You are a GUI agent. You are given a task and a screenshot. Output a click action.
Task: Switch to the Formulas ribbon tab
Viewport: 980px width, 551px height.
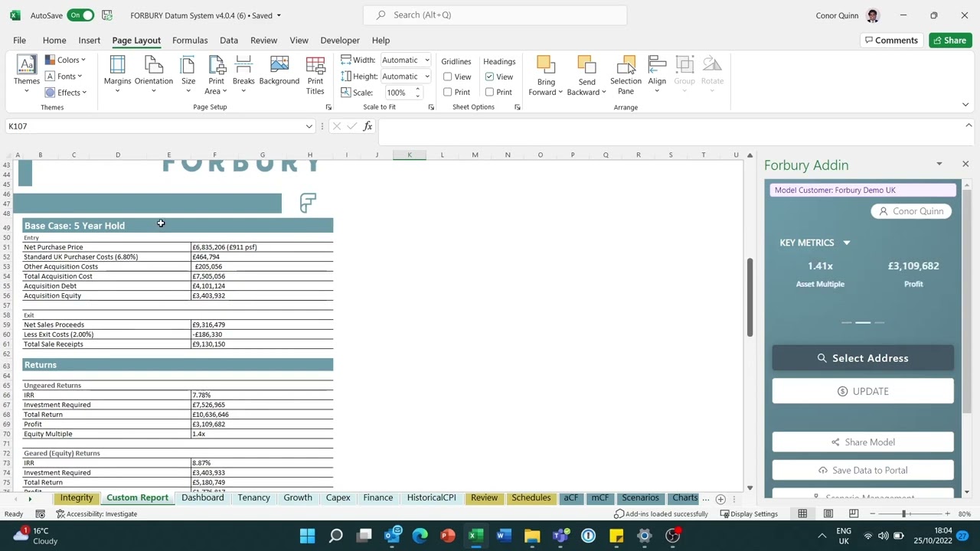point(190,40)
